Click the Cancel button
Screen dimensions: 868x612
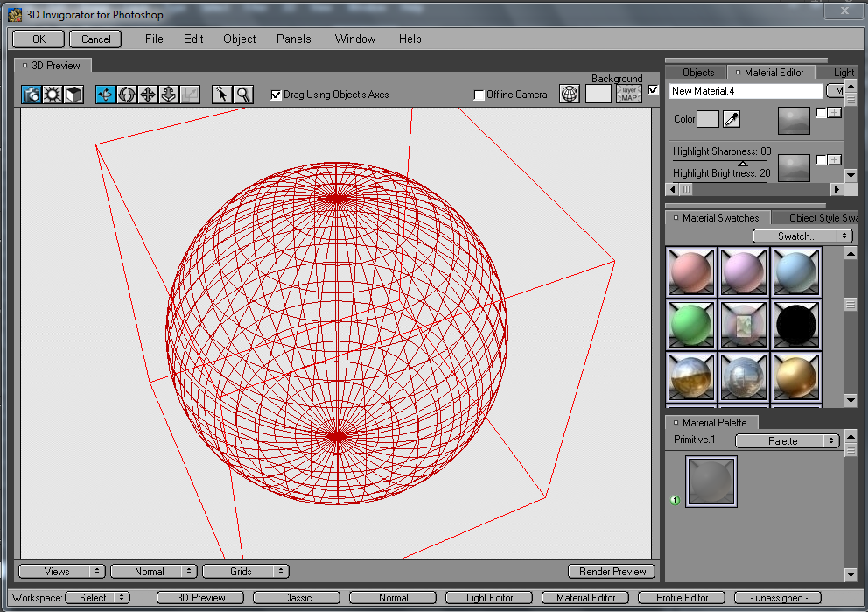(96, 39)
